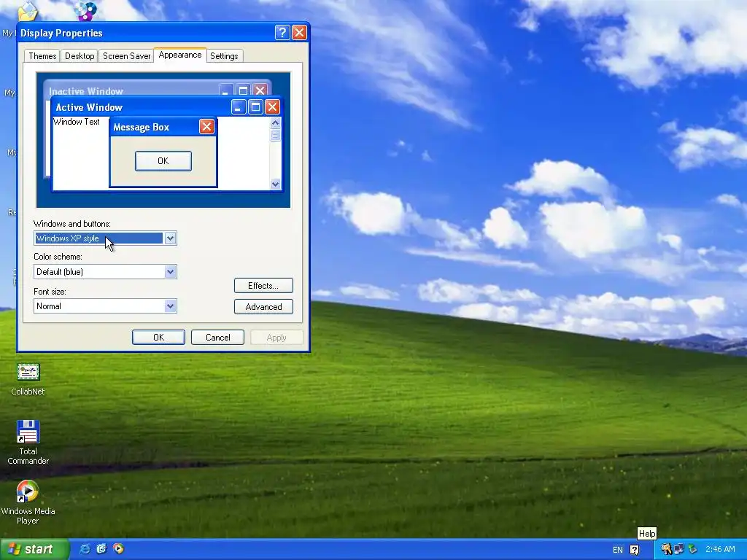Viewport: 747px width, 560px height.
Task: Click the Display Properties title bar help button
Action: (x=282, y=32)
